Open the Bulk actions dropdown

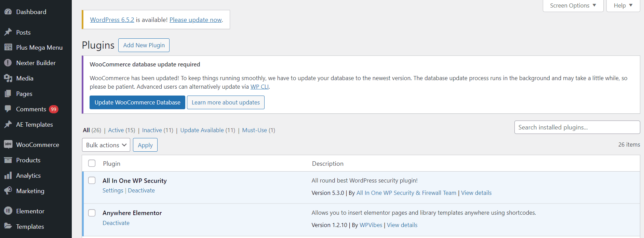(x=106, y=145)
